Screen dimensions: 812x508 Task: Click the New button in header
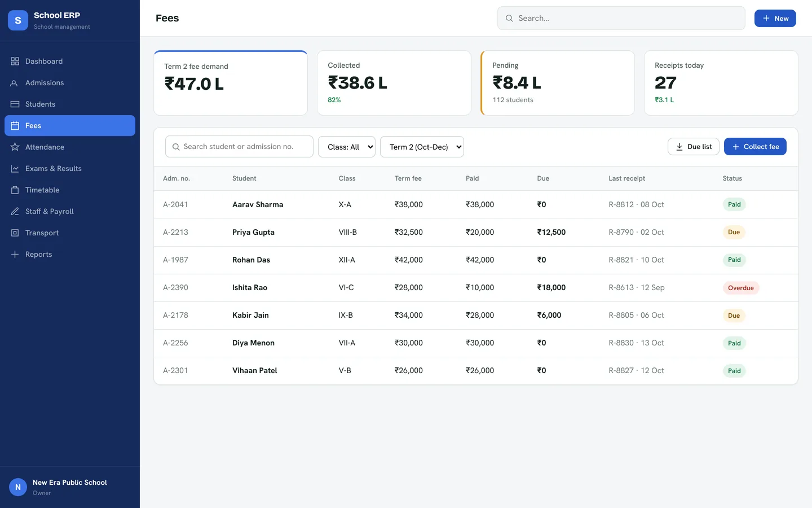coord(775,19)
